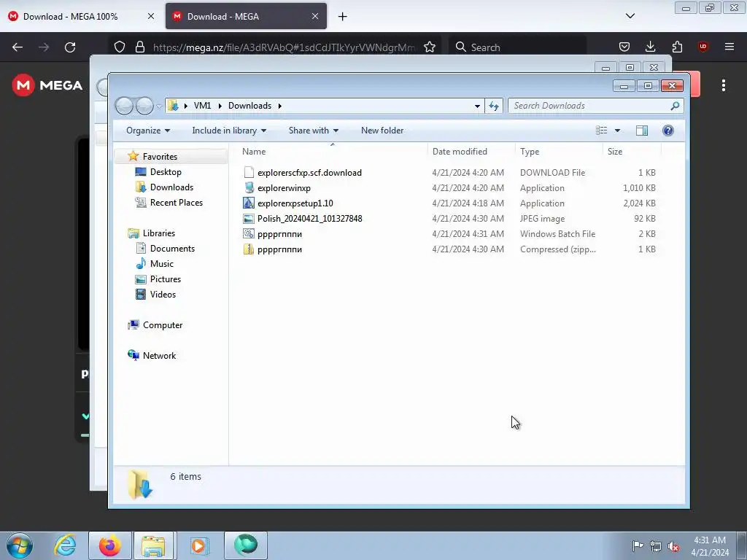Open Explorer help icon
This screenshot has width=747, height=560.
click(668, 131)
